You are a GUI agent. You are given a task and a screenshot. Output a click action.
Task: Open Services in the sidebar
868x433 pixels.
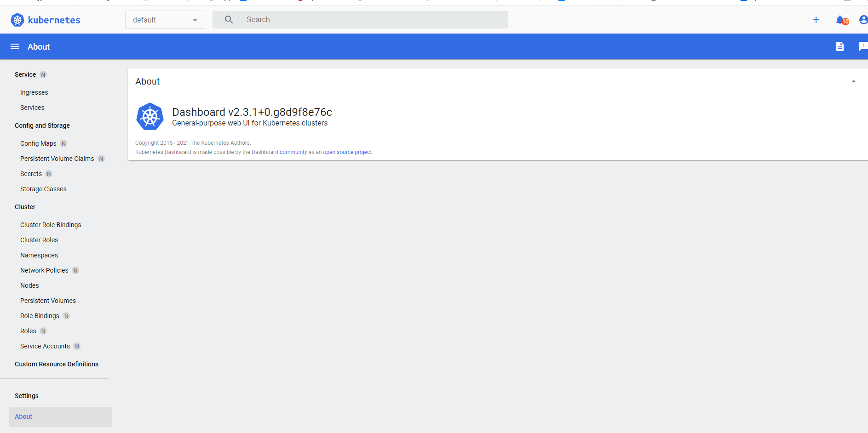32,108
